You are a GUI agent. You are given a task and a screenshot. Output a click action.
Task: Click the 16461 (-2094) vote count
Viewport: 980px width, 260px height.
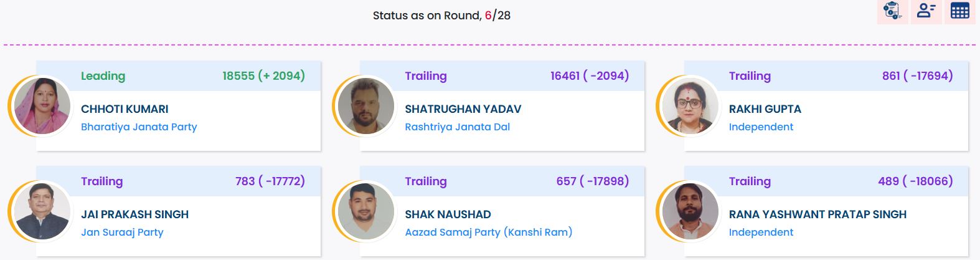(x=589, y=76)
